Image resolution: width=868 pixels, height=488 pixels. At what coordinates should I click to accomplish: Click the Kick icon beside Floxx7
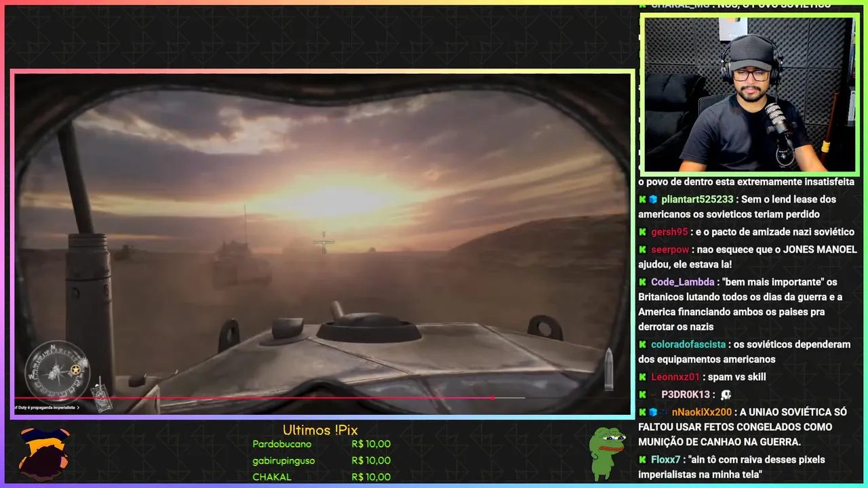point(642,460)
